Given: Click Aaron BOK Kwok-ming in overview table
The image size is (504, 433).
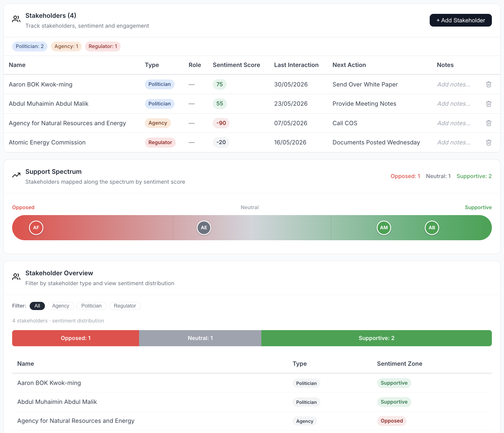Looking at the screenshot, I should [49, 383].
